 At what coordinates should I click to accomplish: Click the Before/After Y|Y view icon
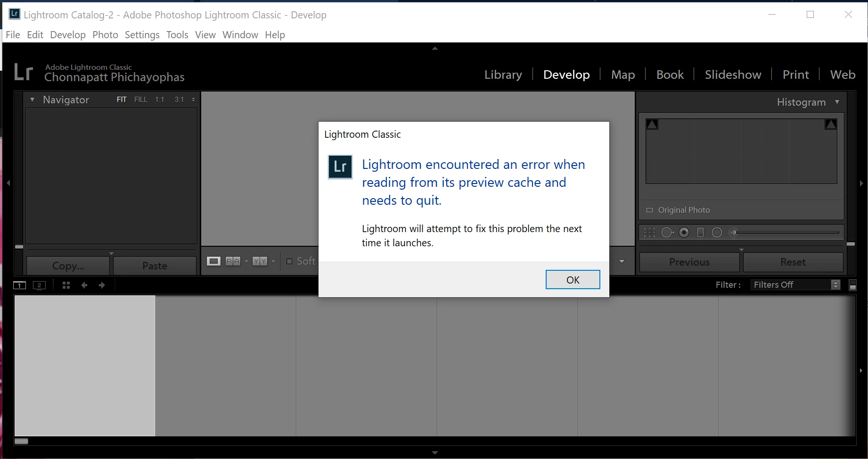pyautogui.click(x=260, y=261)
